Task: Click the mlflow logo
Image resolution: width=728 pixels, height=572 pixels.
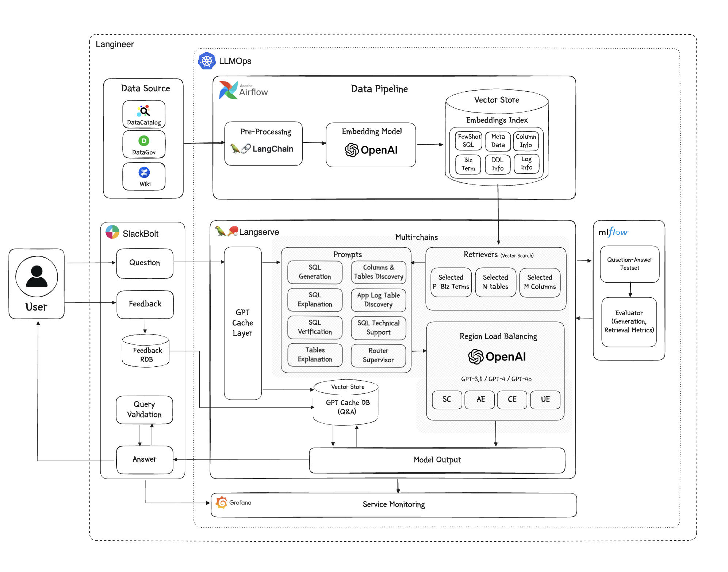Action: click(613, 232)
